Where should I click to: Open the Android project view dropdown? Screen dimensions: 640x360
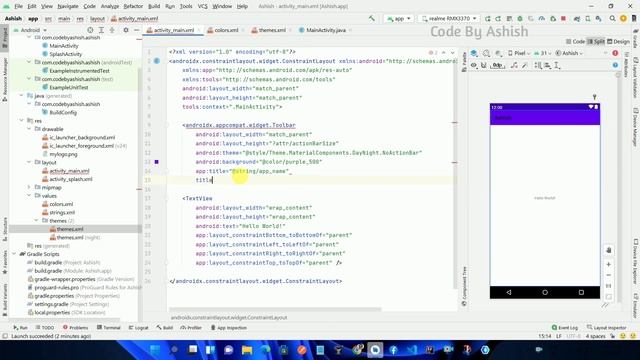[31, 30]
